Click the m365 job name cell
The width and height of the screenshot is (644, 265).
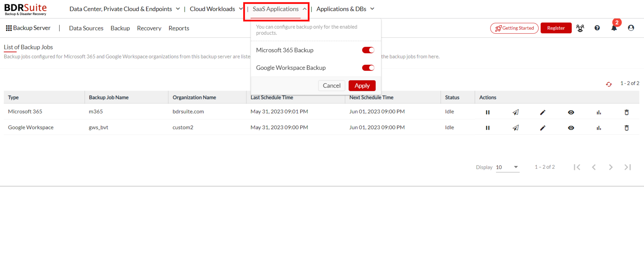pyautogui.click(x=96, y=111)
